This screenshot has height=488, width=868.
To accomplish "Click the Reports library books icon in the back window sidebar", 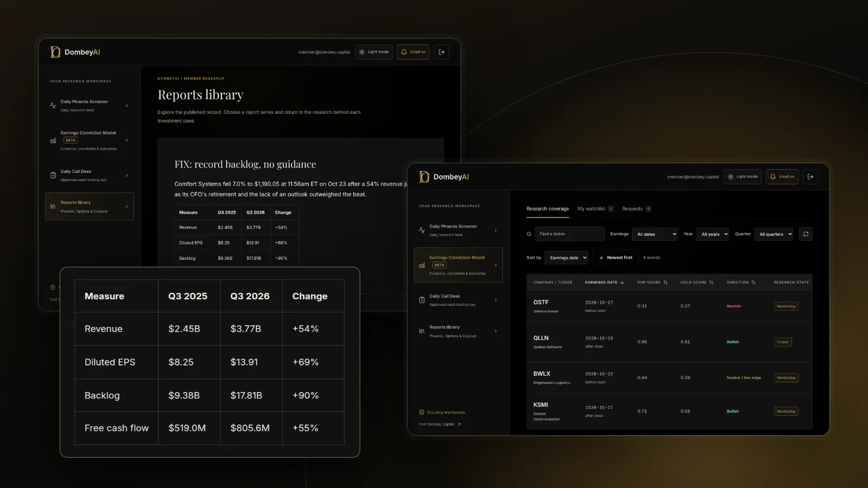I will tap(53, 207).
